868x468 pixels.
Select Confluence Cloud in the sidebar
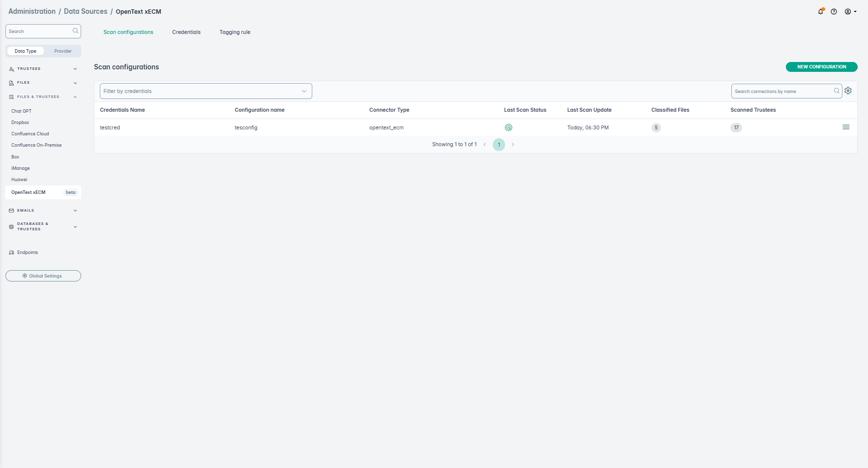pos(30,134)
